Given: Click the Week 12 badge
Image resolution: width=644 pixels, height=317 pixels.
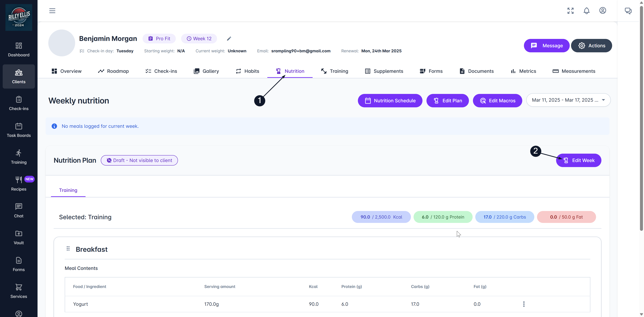Looking at the screenshot, I should 199,39.
